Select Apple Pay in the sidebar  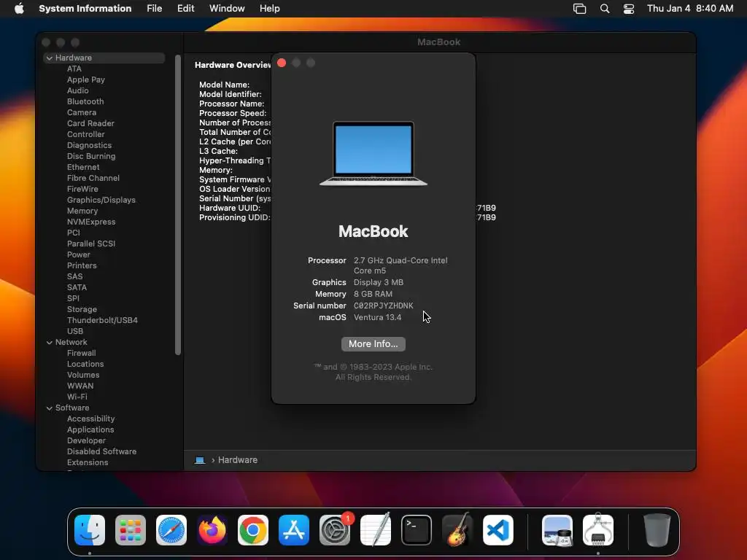[x=86, y=79]
